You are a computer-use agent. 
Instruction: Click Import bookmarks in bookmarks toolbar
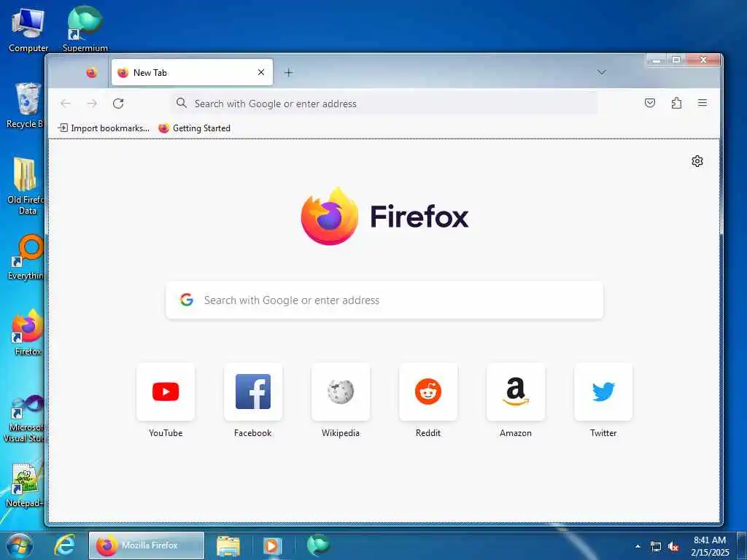(x=104, y=128)
